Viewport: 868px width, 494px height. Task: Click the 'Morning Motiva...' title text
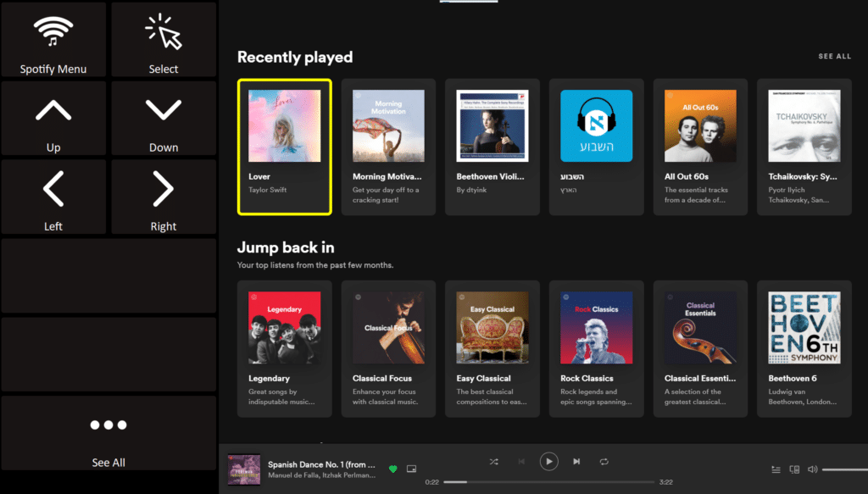point(387,176)
